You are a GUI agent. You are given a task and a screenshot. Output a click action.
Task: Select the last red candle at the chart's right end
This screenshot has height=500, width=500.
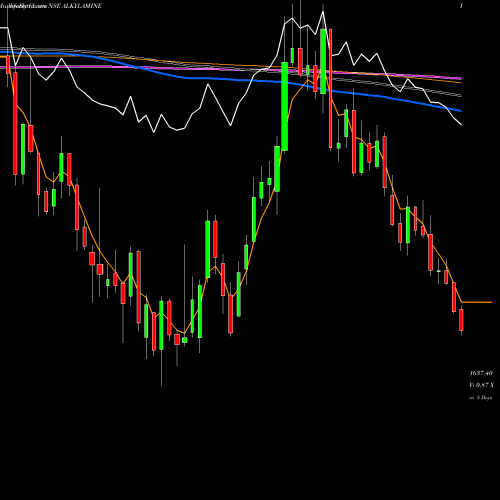point(461,320)
